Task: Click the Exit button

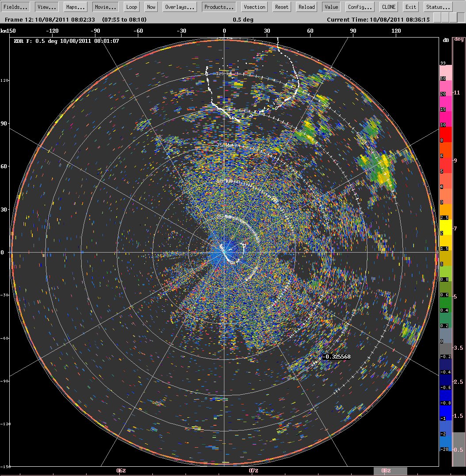Action: [410, 7]
